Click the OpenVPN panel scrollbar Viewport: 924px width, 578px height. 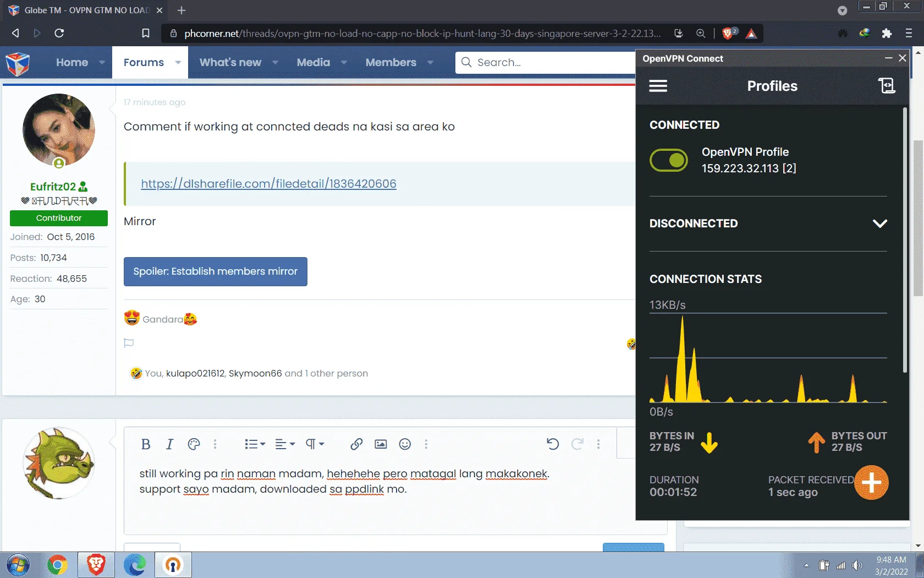(x=905, y=240)
